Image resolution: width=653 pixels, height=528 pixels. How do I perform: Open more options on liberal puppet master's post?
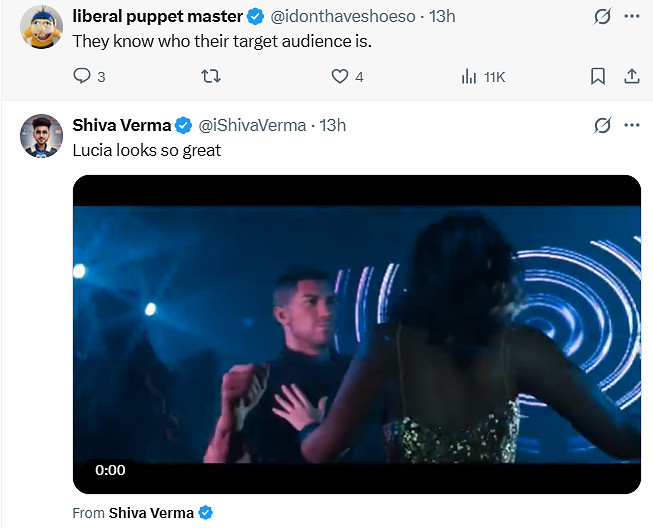coord(631,17)
